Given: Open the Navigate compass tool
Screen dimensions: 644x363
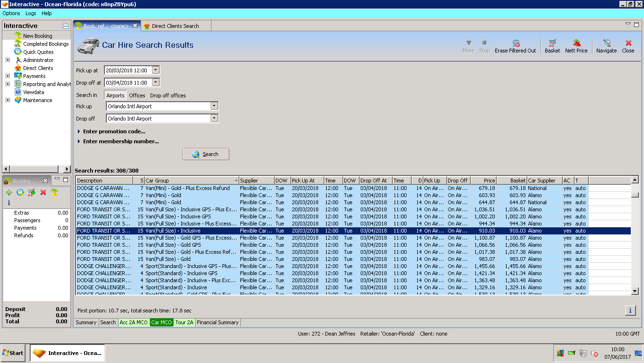Looking at the screenshot, I should tap(606, 46).
